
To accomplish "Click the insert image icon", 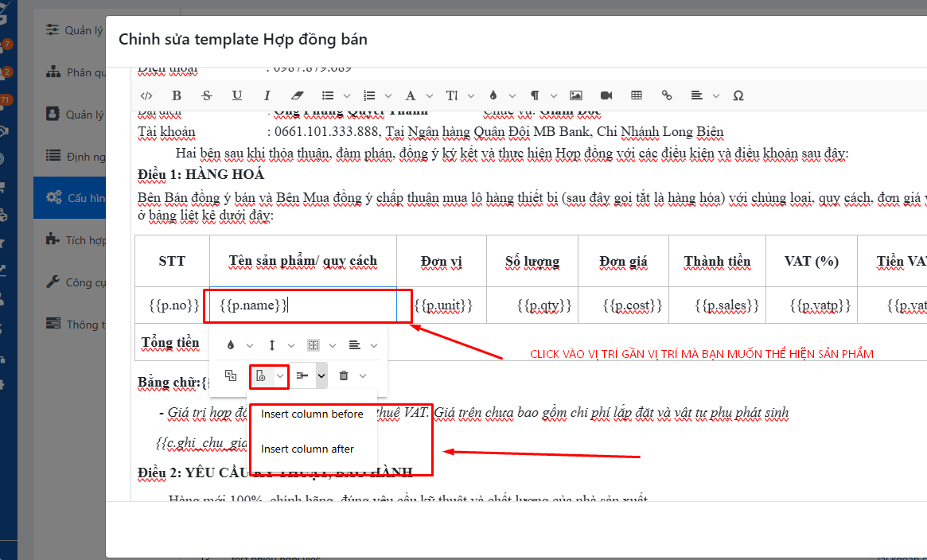I will [576, 95].
